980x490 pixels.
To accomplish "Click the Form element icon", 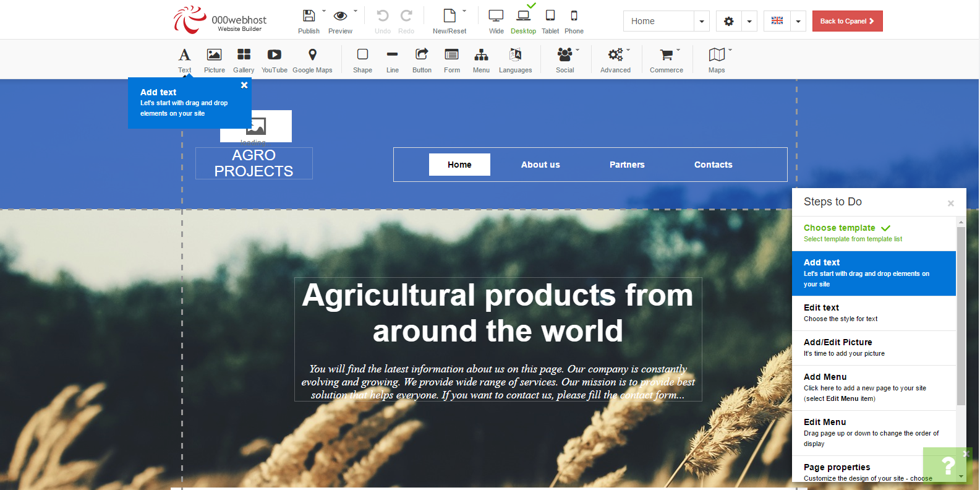I will 451,55.
